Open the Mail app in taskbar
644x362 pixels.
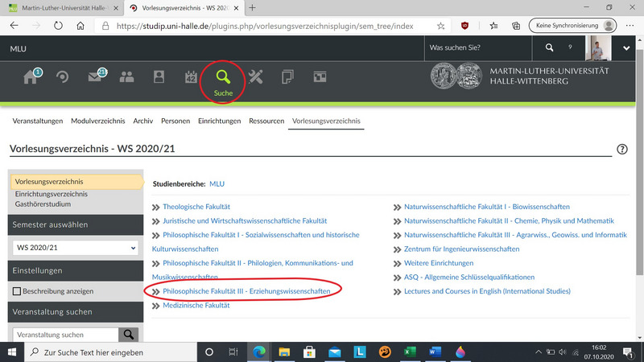point(334,352)
